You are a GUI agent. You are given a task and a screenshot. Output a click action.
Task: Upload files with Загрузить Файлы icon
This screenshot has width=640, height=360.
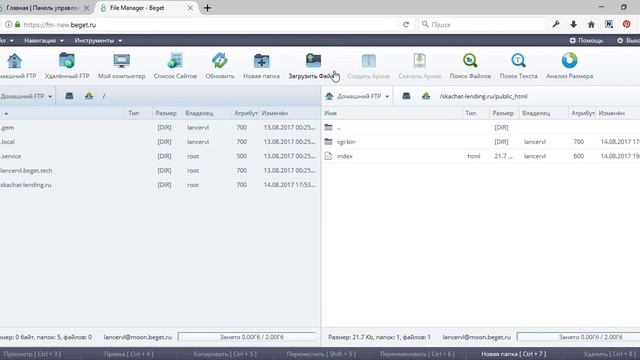[313, 61]
